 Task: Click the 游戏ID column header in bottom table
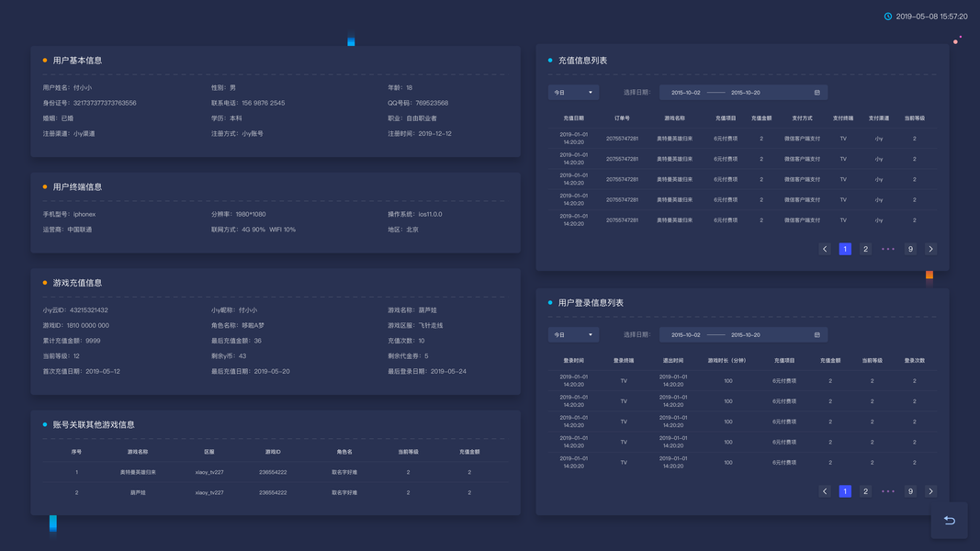[x=273, y=452]
